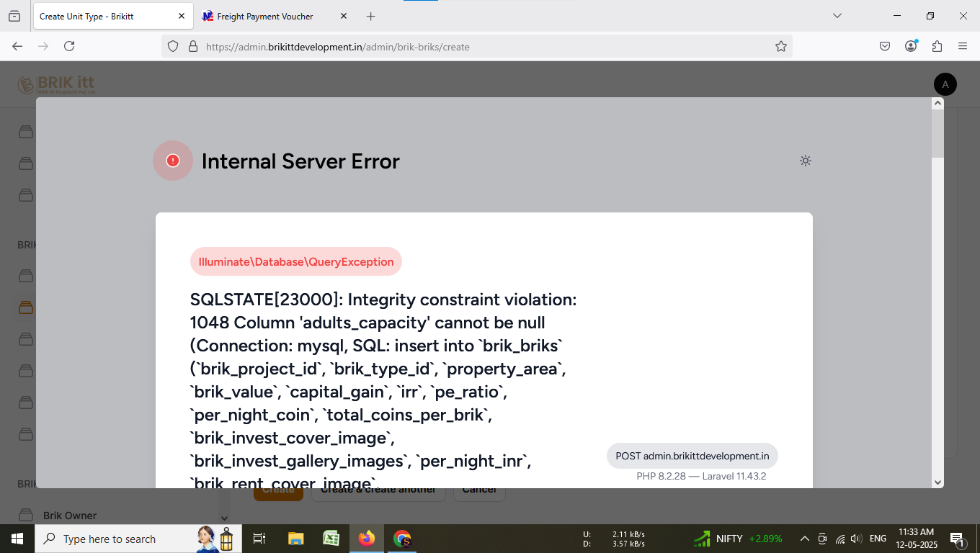Open the Firefox extensions puzzle icon
Screen dimensions: 980x553
[937, 46]
